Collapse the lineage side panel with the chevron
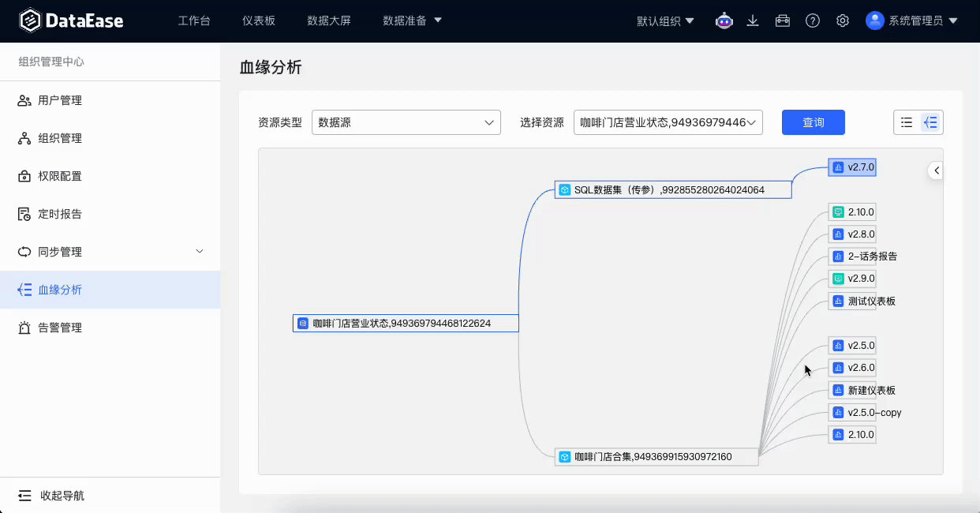Image resolution: width=980 pixels, height=513 pixels. tap(935, 170)
